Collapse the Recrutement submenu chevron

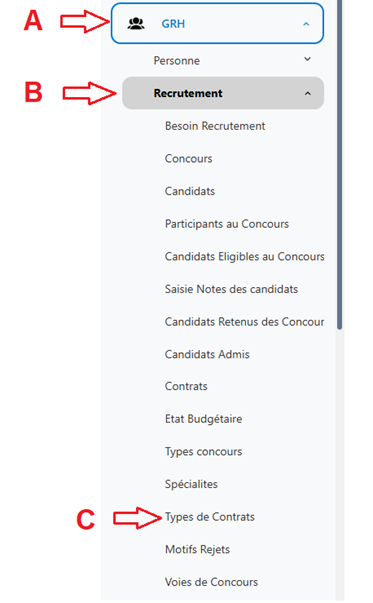point(308,93)
